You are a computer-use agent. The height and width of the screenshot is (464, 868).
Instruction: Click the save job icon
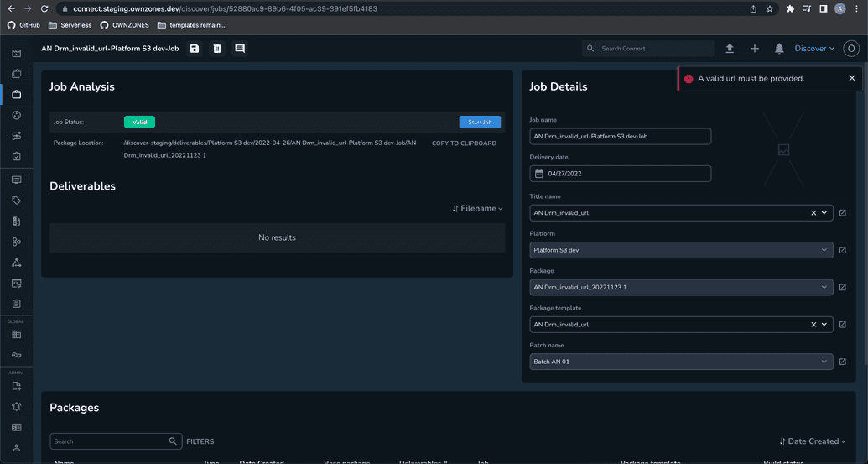tap(195, 49)
